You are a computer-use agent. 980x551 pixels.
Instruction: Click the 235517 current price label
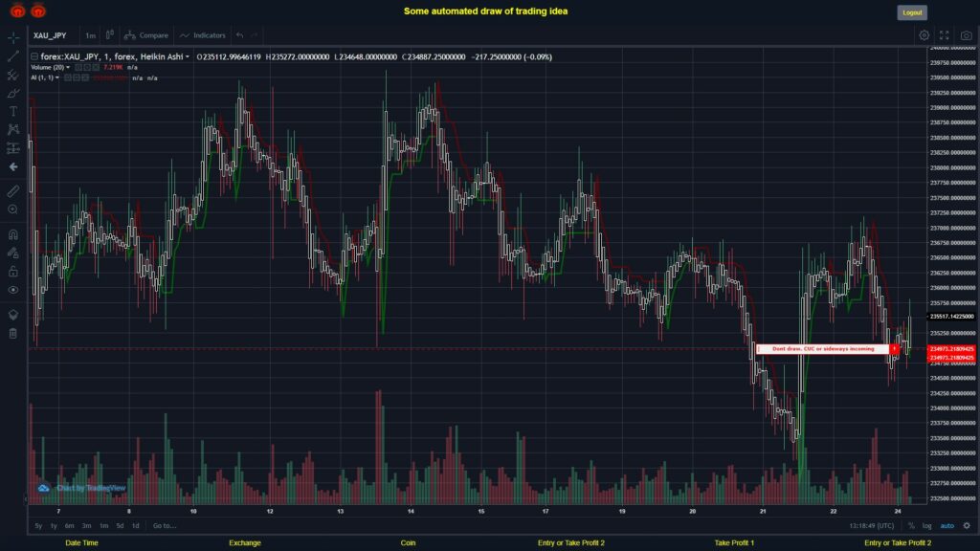[x=952, y=316]
